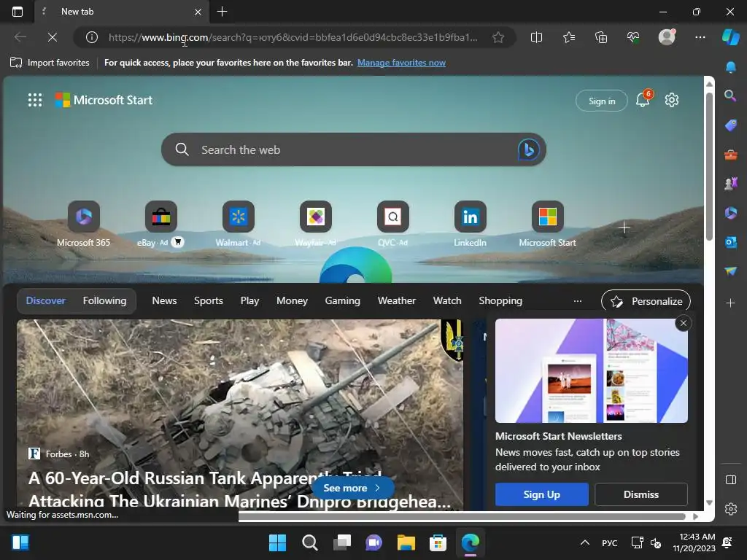The image size is (747, 560).
Task: Close the newsletter popup
Action: pyautogui.click(x=683, y=323)
